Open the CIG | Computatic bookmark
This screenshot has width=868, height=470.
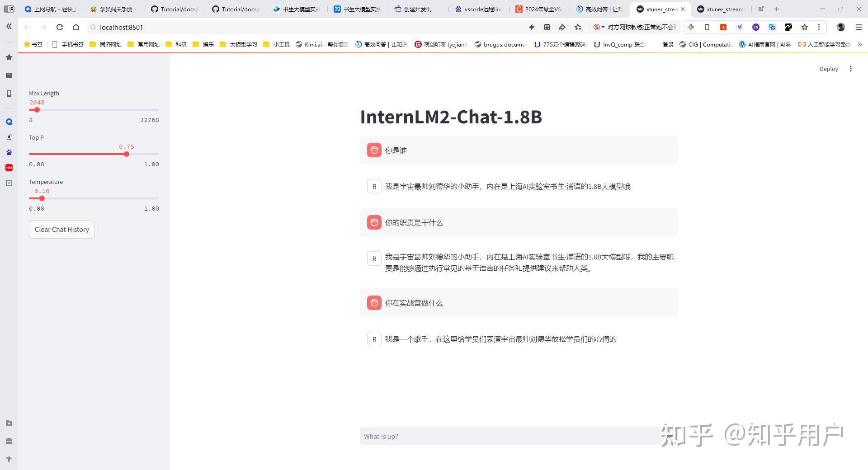706,44
